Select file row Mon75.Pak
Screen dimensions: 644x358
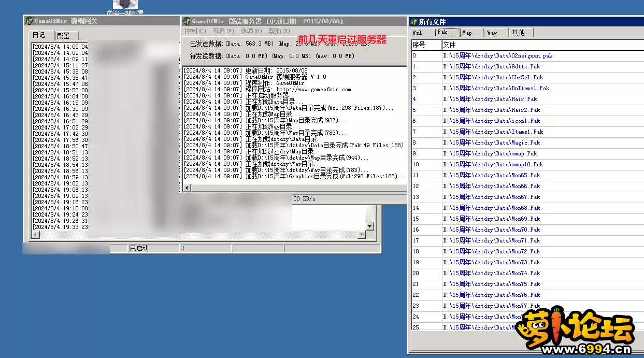click(527, 284)
